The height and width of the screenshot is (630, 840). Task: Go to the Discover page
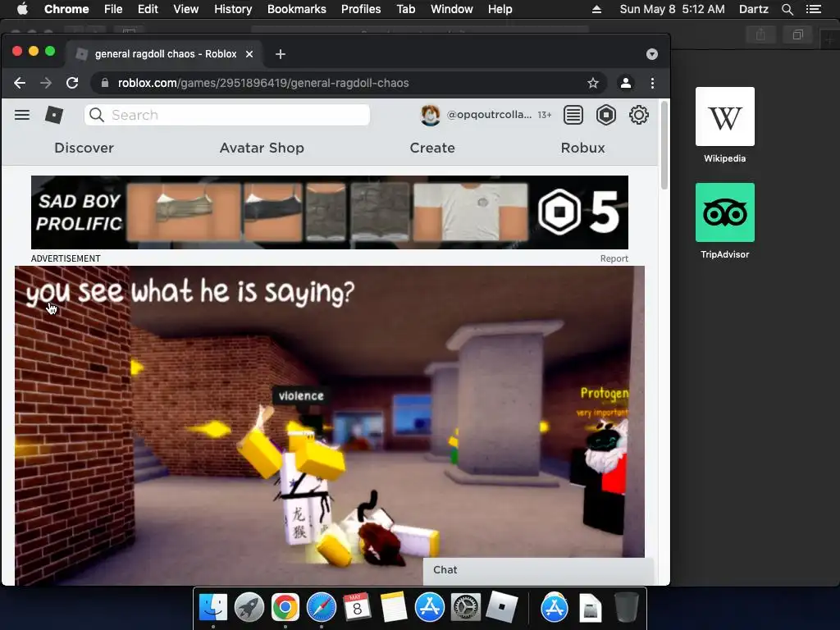(x=84, y=148)
